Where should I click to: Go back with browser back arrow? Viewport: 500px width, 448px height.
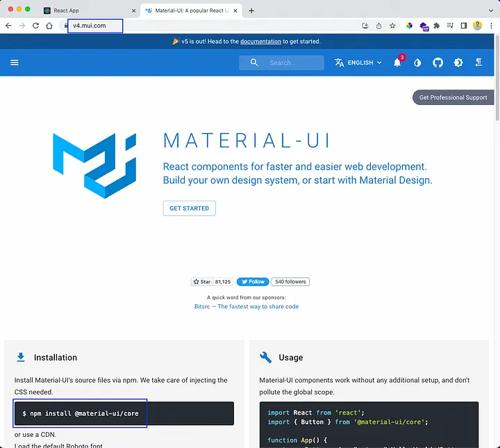coord(8,26)
